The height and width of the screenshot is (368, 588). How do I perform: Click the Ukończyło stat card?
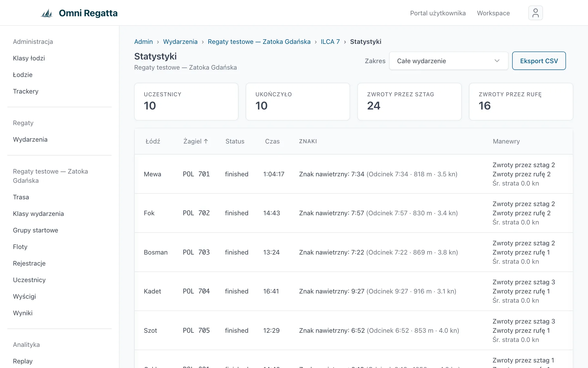tap(298, 102)
